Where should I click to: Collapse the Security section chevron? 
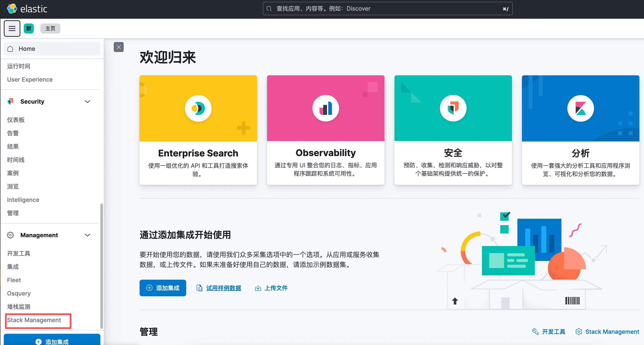(87, 101)
